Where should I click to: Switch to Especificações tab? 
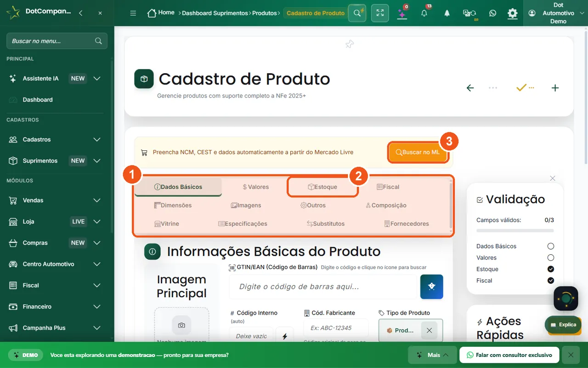pos(243,224)
